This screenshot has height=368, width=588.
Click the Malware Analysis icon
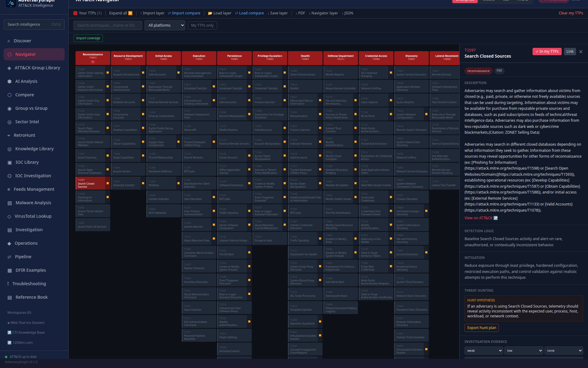[9, 203]
